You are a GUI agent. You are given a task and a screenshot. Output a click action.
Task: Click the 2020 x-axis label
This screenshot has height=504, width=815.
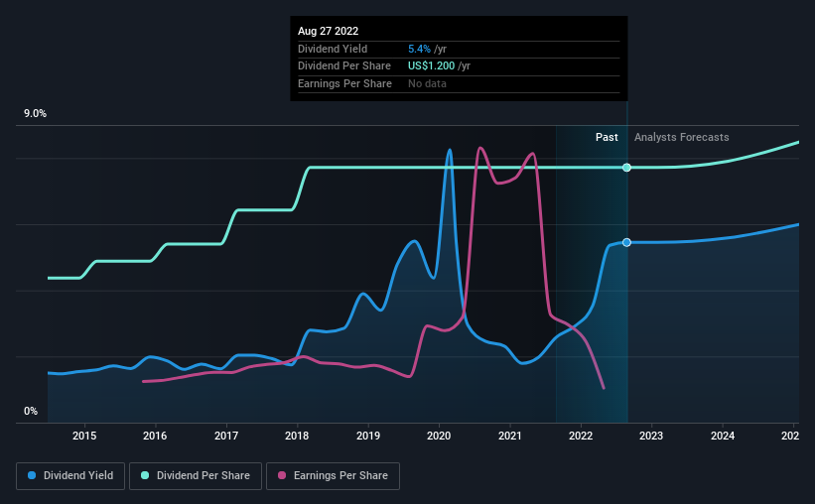439,436
